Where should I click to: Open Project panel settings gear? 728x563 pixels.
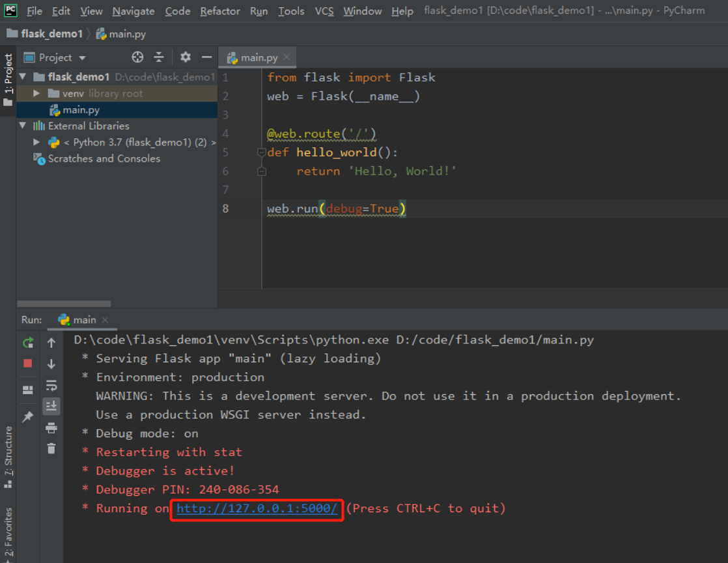click(186, 57)
